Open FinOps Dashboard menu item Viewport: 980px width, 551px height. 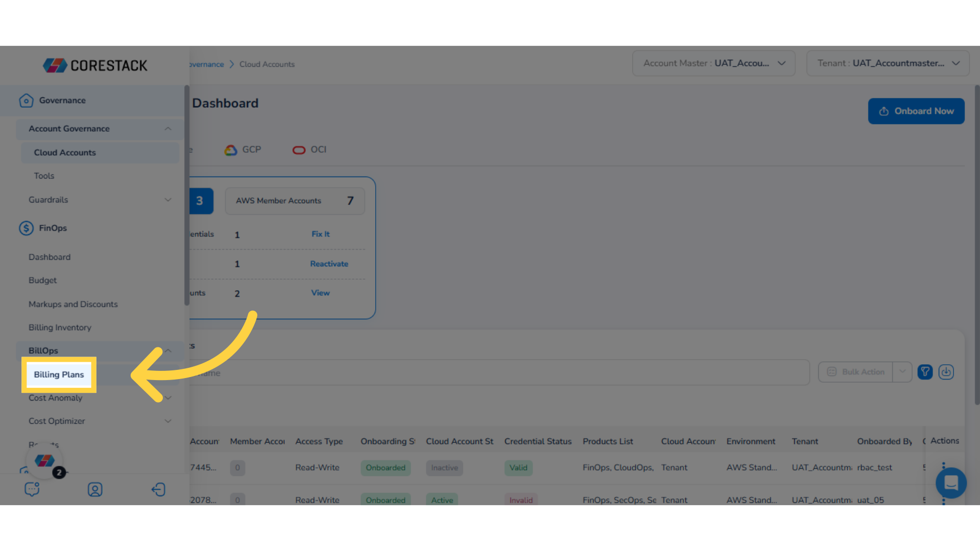50,257
